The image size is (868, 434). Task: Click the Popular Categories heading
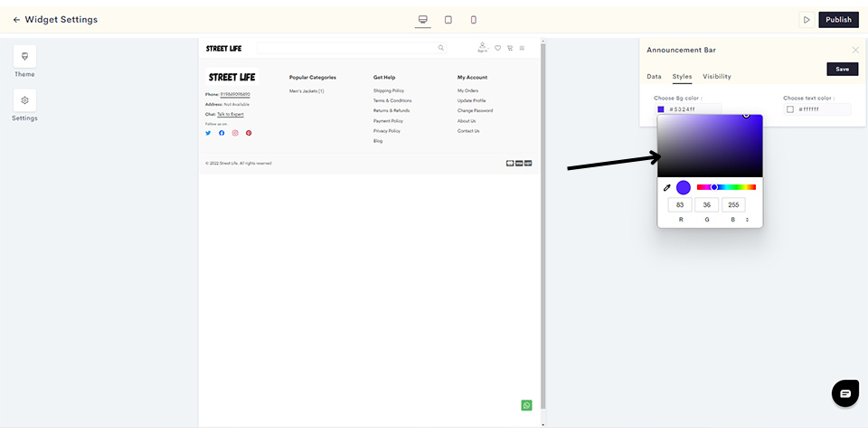point(313,78)
